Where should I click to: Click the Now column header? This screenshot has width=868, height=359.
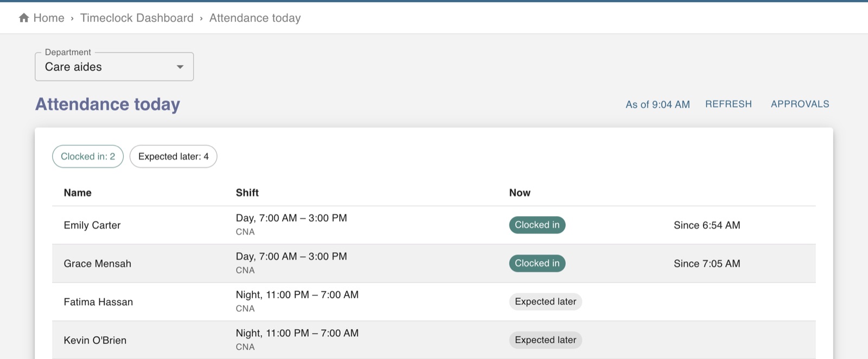tap(520, 193)
